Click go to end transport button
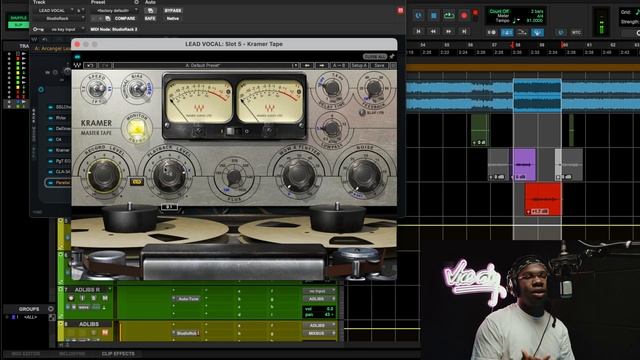 click(464, 31)
